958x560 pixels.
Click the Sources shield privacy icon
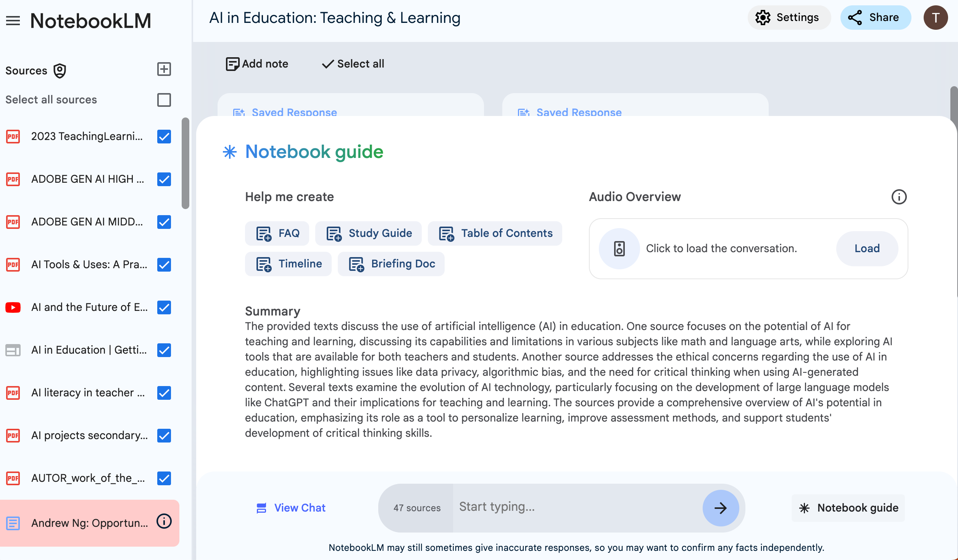[x=60, y=71]
